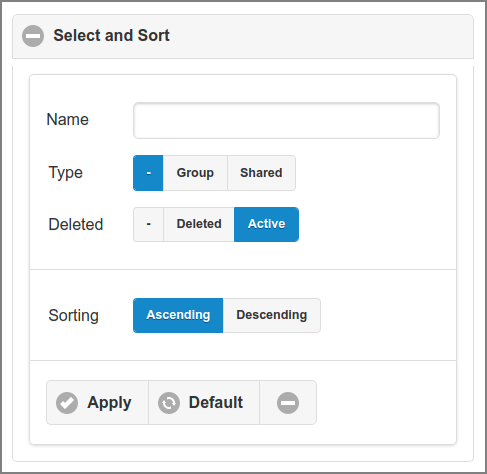The height and width of the screenshot is (474, 487).
Task: Select the dash option for Deleted
Action: pos(148,224)
